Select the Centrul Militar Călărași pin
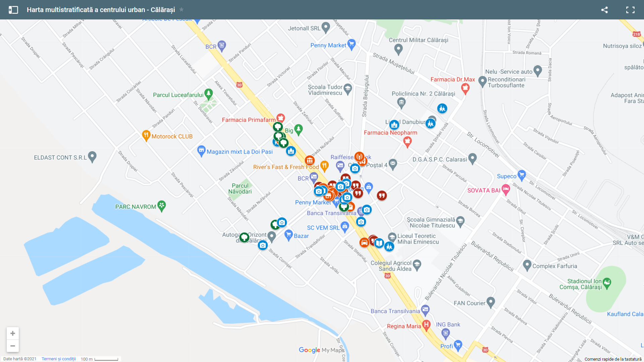Viewport: 644px width, 362px height. pos(398,49)
